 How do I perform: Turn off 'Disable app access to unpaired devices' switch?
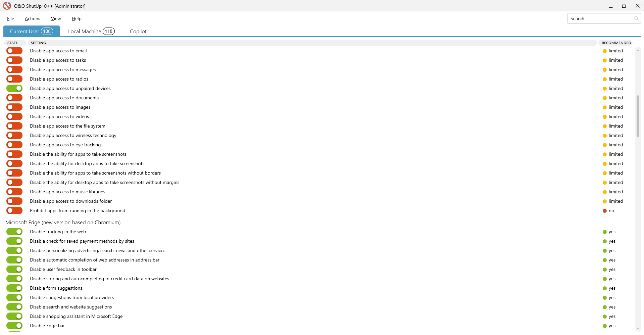pyautogui.click(x=14, y=88)
